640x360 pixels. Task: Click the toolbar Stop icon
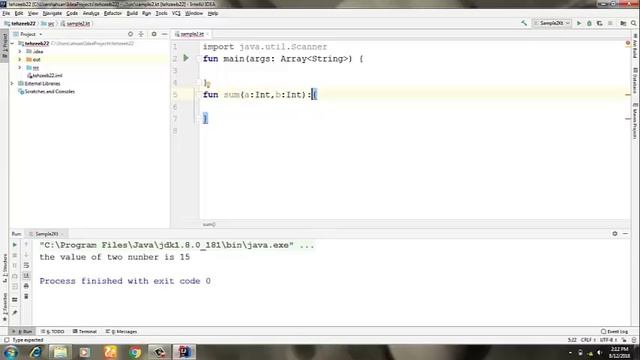pyautogui.click(x=610, y=23)
